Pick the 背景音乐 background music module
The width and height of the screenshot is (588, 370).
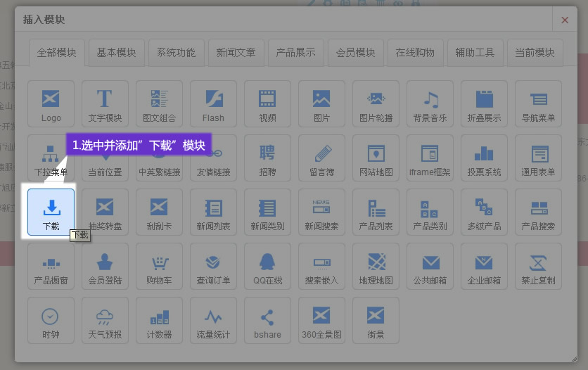point(430,103)
